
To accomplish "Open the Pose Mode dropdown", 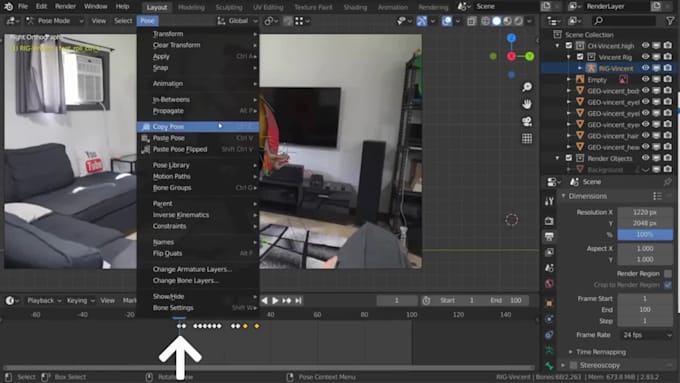I will pyautogui.click(x=54, y=21).
